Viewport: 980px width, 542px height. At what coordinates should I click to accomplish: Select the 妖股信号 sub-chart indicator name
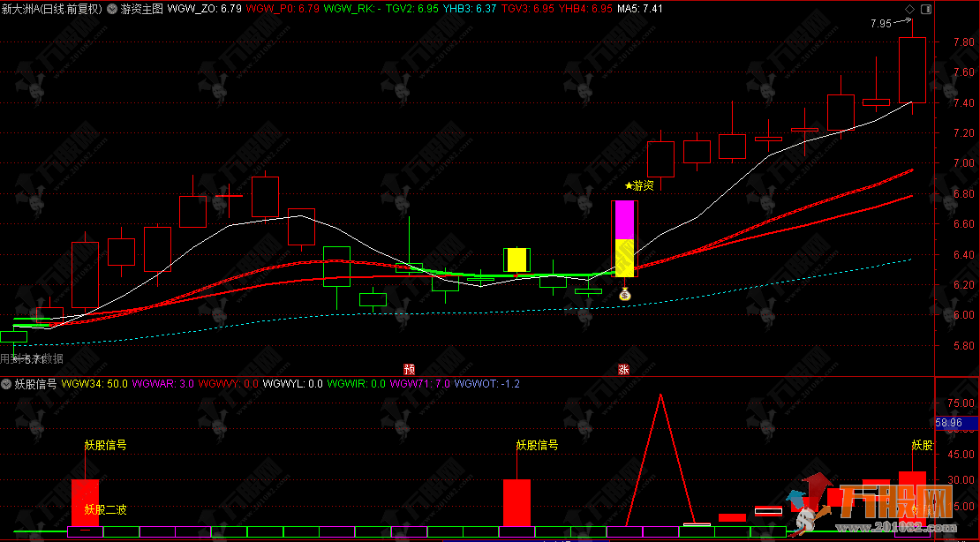[x=35, y=384]
